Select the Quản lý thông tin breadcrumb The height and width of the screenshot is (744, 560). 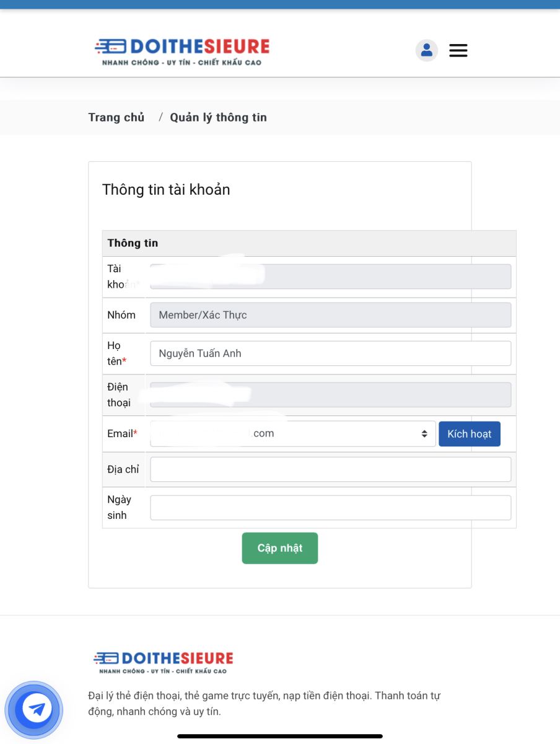tap(218, 117)
